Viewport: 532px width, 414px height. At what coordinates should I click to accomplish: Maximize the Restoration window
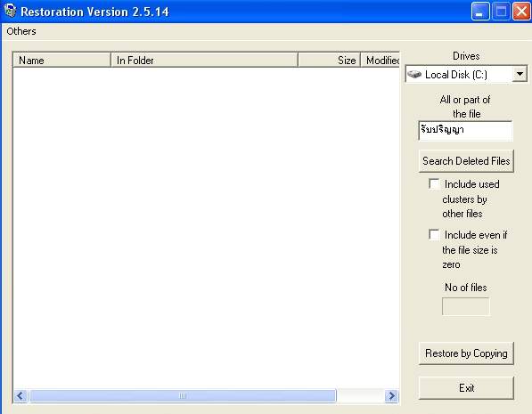(501, 12)
